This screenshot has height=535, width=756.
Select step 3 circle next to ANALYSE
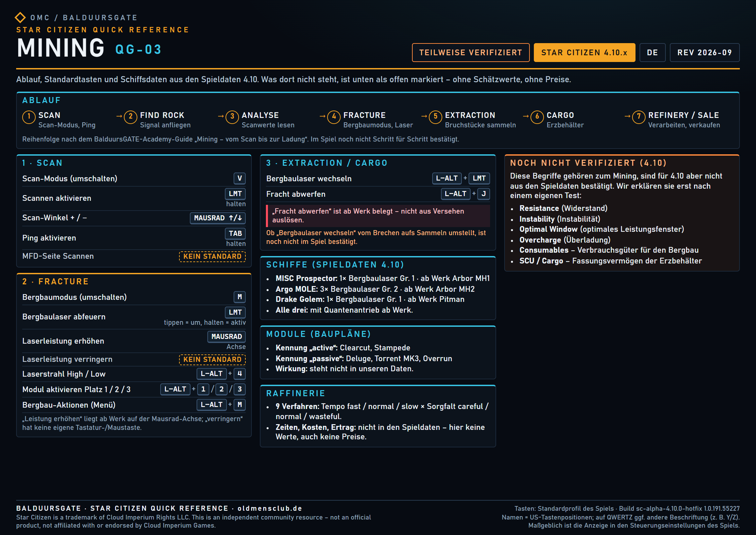tap(232, 117)
